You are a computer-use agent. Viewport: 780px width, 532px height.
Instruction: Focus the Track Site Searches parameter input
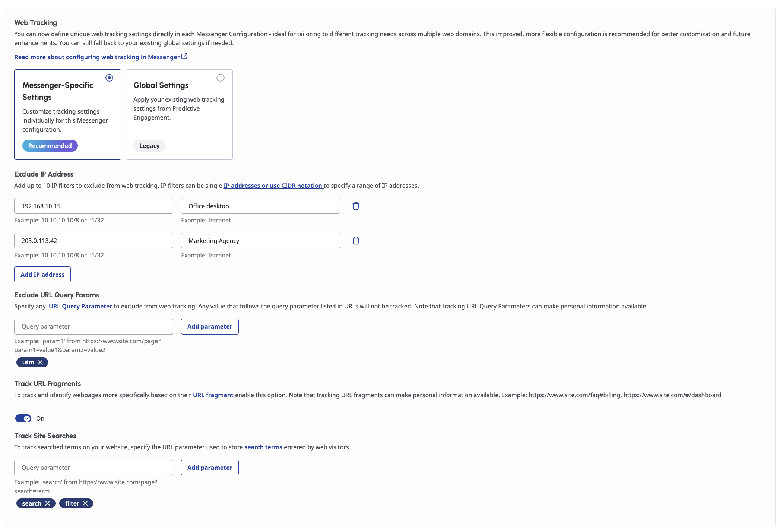(93, 468)
